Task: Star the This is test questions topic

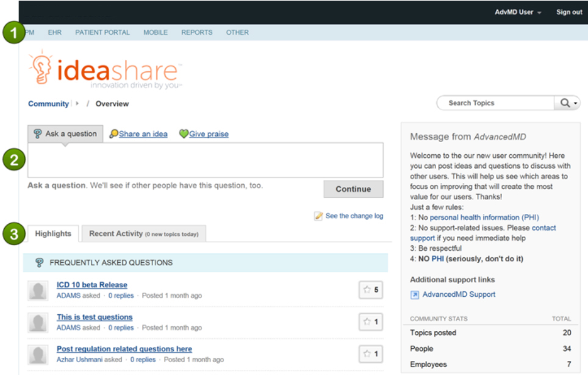Action: (370, 322)
